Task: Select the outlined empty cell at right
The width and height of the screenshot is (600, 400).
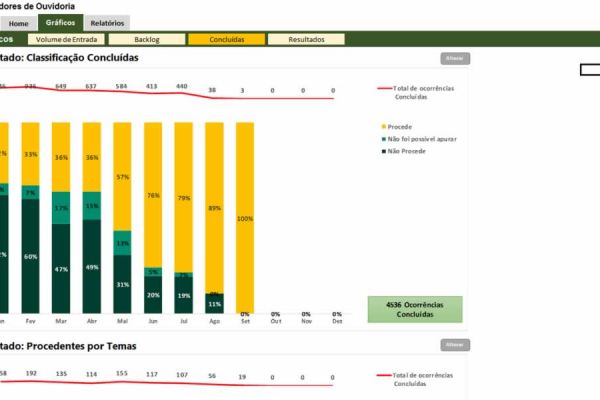Action: pyautogui.click(x=590, y=69)
